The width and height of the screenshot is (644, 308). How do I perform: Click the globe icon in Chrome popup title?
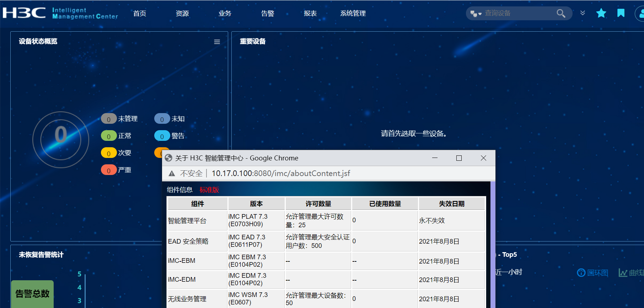click(x=168, y=158)
